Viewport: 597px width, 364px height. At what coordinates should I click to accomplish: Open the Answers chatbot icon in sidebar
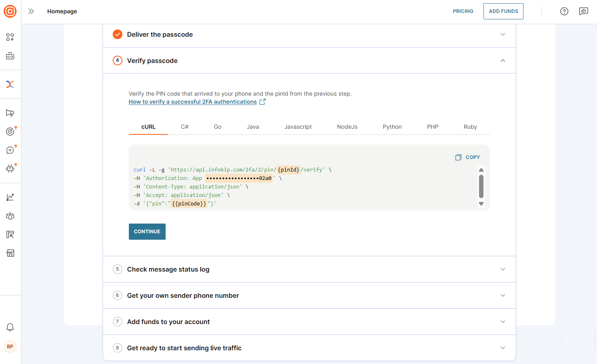[10, 169]
